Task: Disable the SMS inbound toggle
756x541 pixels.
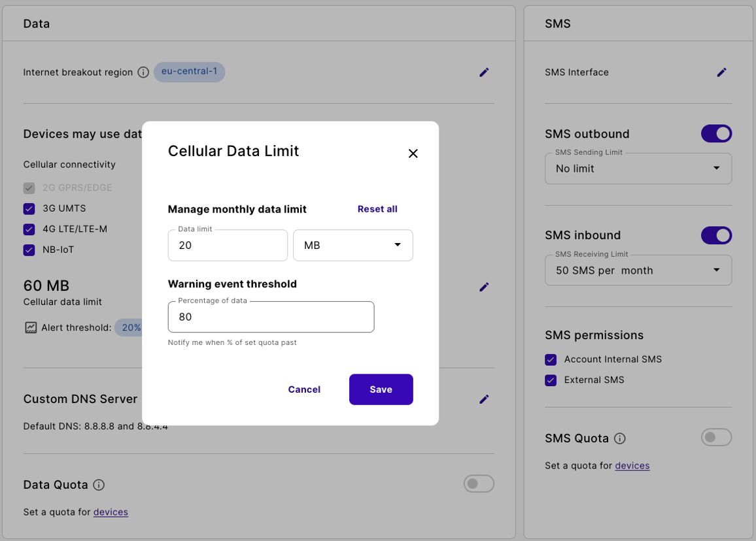Action: click(716, 235)
